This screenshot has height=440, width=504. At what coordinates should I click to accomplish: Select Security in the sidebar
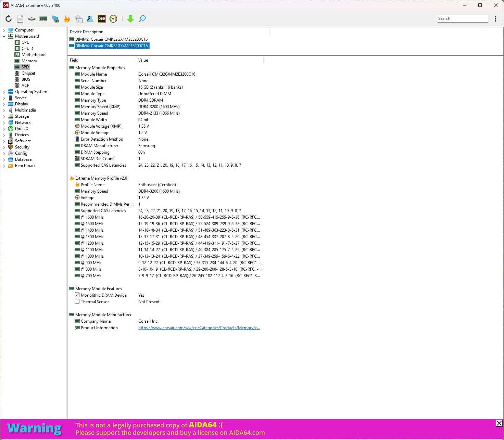22,147
